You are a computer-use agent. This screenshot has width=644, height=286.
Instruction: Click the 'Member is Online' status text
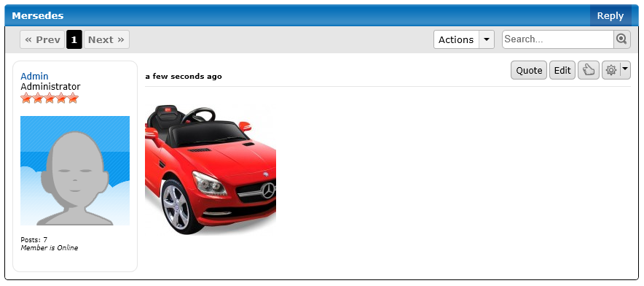pyautogui.click(x=50, y=248)
